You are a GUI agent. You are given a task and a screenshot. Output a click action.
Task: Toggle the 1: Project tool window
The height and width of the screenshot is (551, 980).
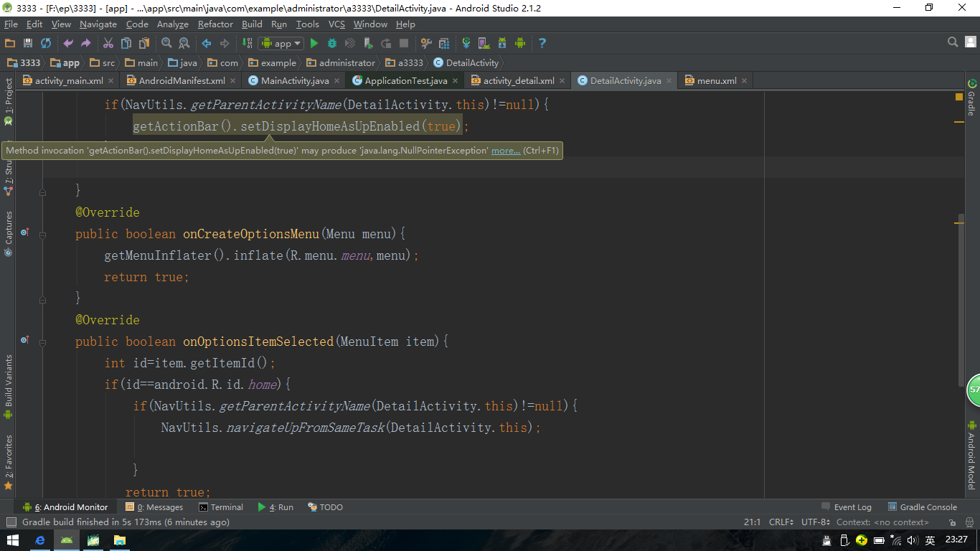(9, 102)
